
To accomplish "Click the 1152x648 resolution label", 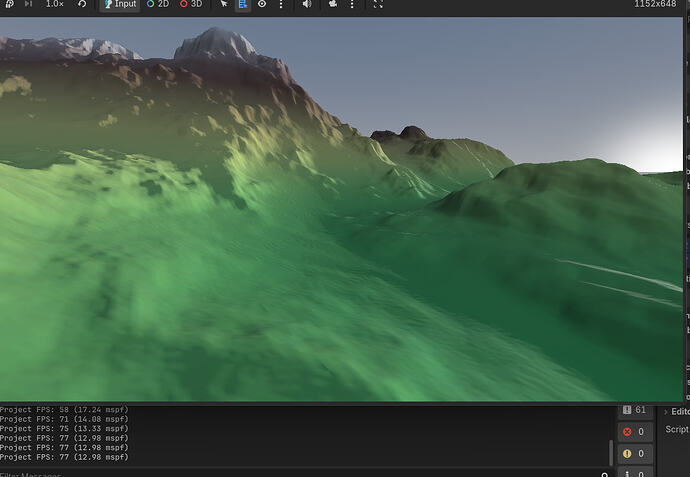I will (x=655, y=4).
